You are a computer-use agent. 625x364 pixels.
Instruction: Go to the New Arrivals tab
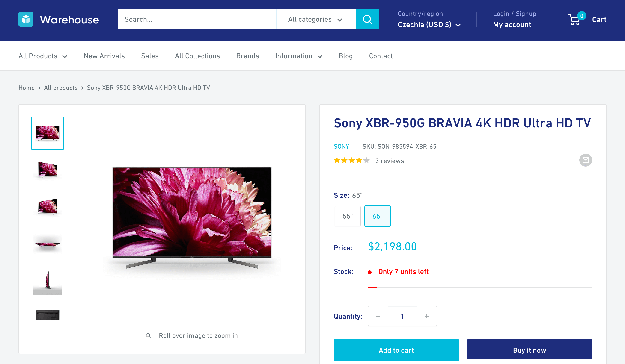click(x=104, y=56)
